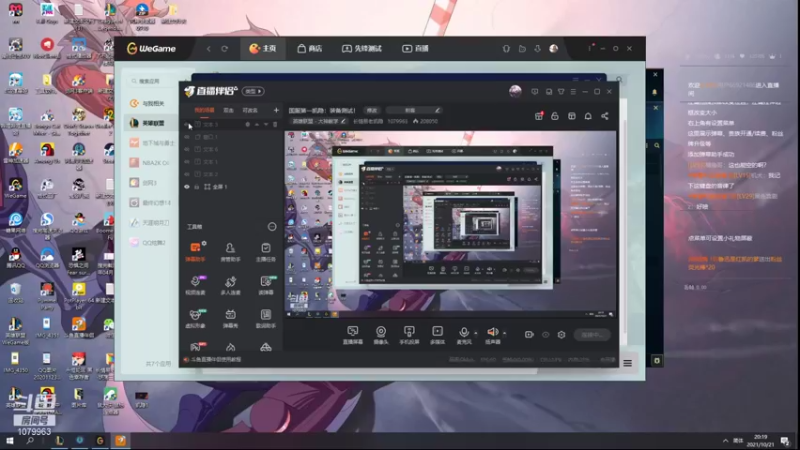Add a new source with plus button

276,110
